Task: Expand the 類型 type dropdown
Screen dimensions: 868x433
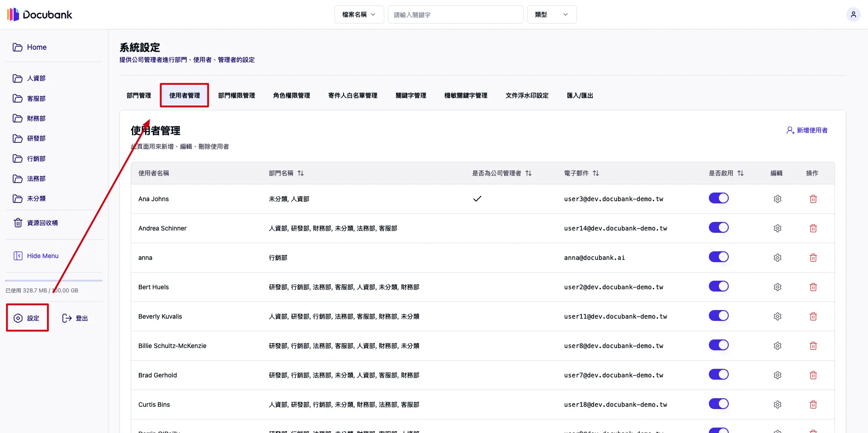Action: coord(551,14)
